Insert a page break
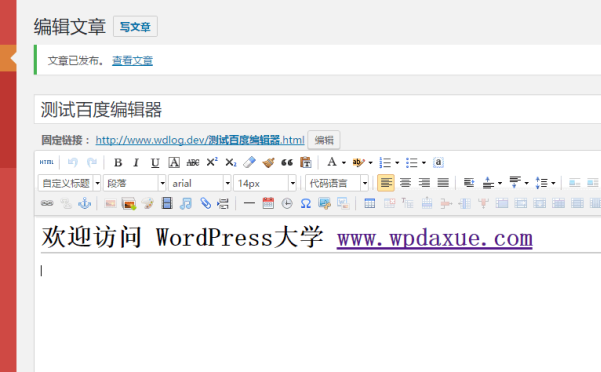The height and width of the screenshot is (372, 601). [x=223, y=203]
